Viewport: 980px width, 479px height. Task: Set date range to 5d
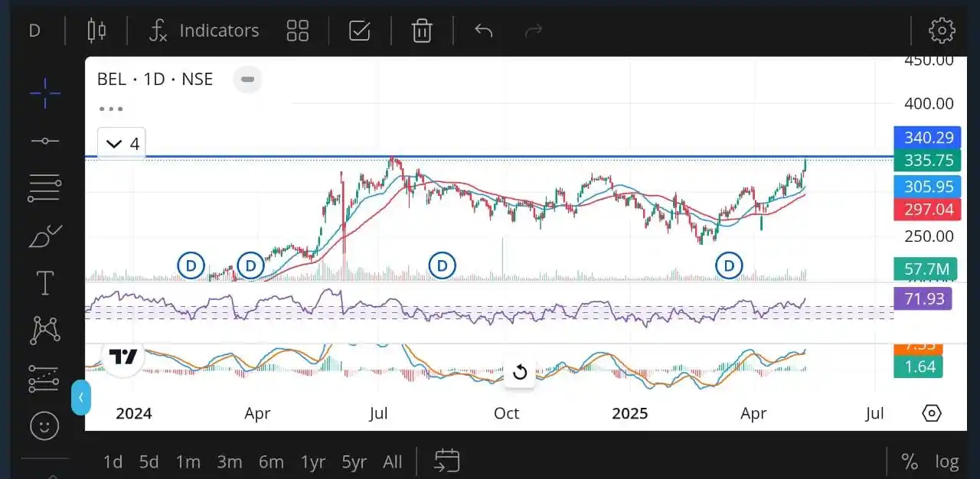pyautogui.click(x=149, y=462)
